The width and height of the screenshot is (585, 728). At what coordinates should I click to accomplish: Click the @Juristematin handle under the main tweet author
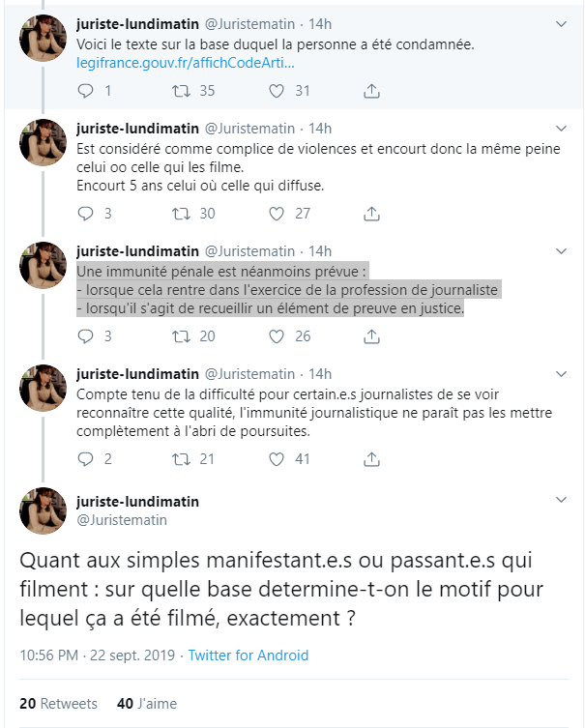121,520
